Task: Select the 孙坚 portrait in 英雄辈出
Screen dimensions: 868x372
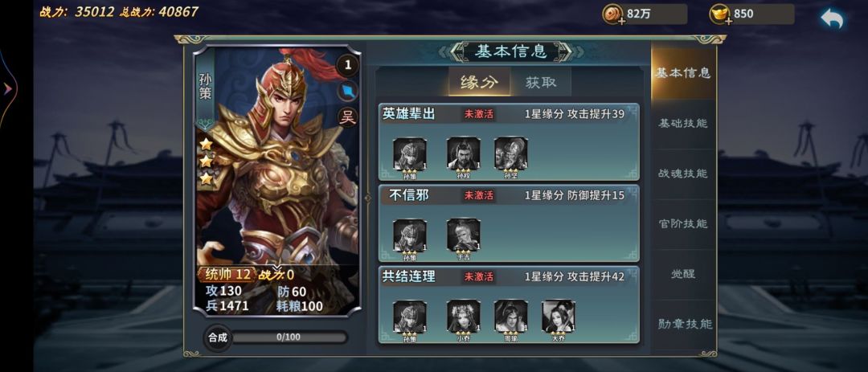Action: coord(511,153)
